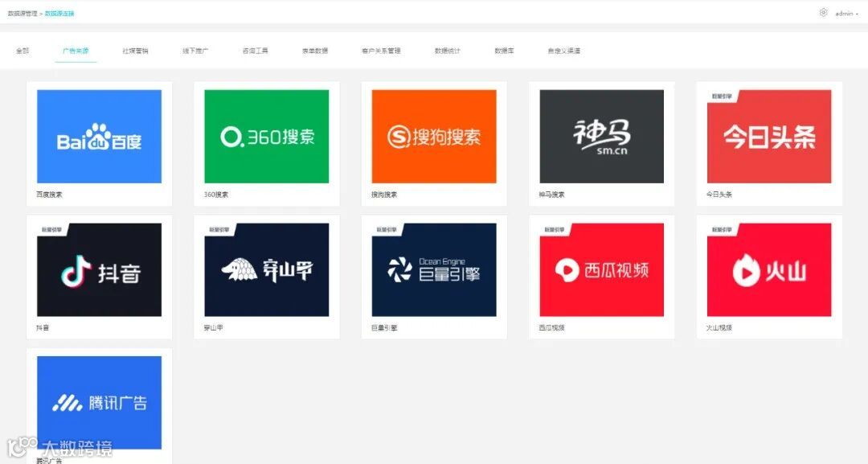Switch to 客户关系管理 tab
Viewport: 868px width, 464px height.
click(381, 51)
